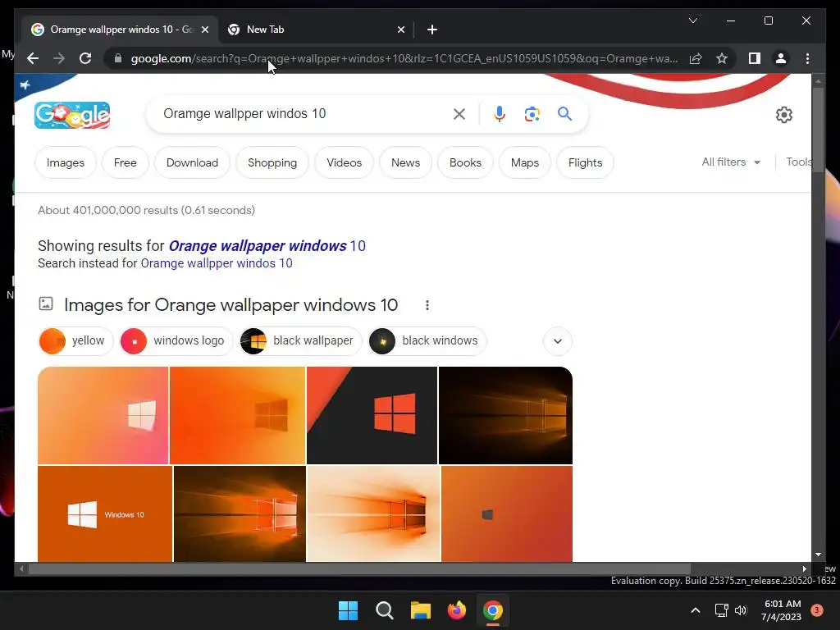The width and height of the screenshot is (840, 630).
Task: Clear the search box with the X
Action: pyautogui.click(x=459, y=113)
